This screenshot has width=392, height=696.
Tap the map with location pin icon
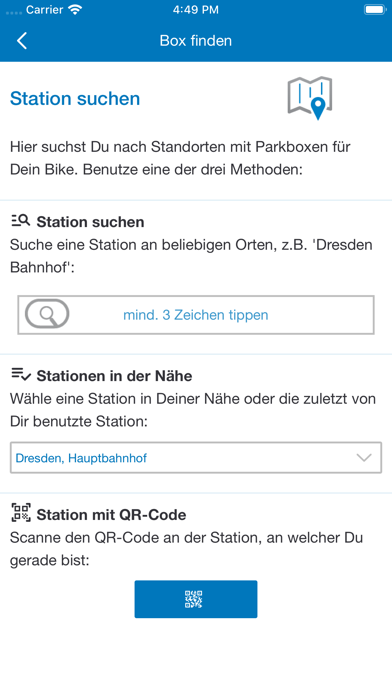coord(310,98)
